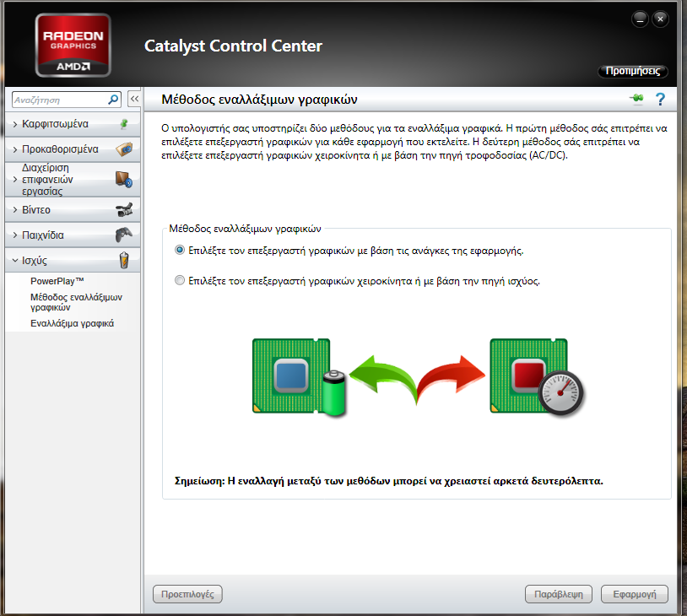Click the search magnifier icon
The height and width of the screenshot is (616, 687).
113,100
